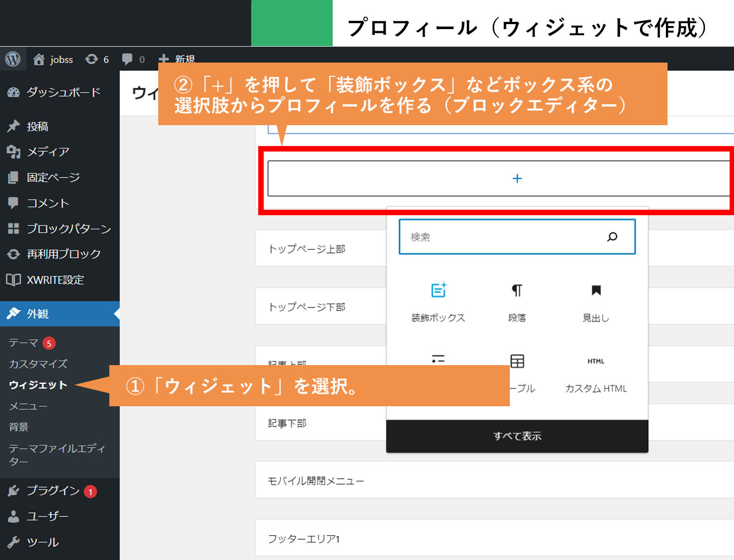The width and height of the screenshot is (734, 560).
Task: Insert the 装飾ボックス block
Action: [438, 302]
